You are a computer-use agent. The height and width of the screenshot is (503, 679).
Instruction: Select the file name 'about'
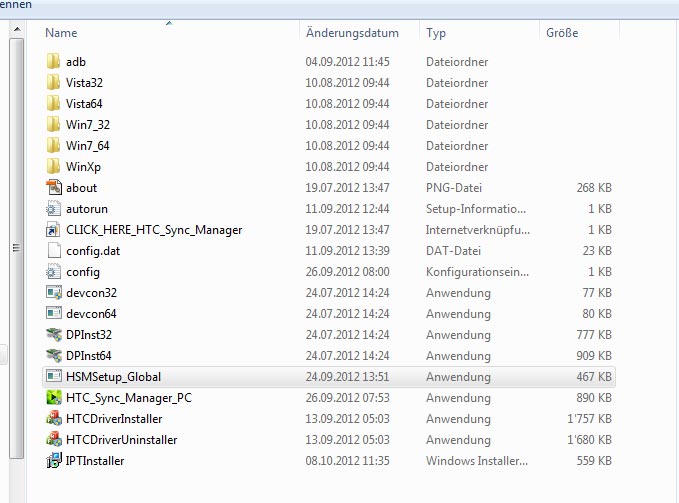81,188
